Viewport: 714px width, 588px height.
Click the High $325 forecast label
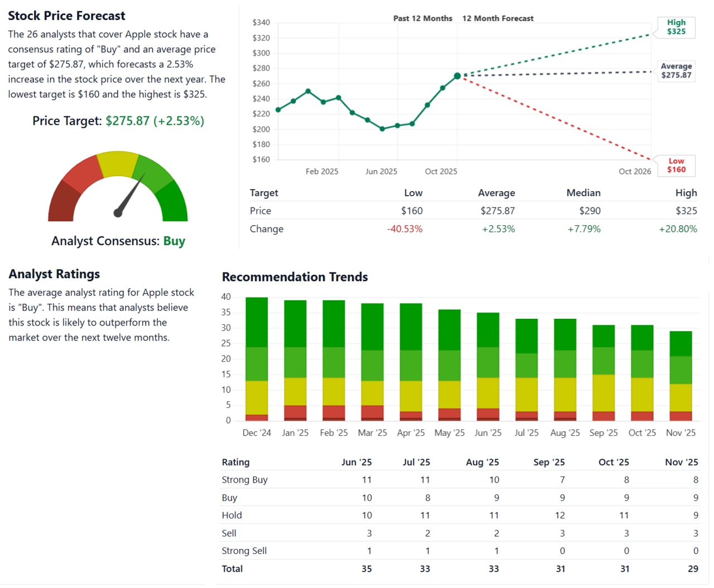tap(676, 27)
